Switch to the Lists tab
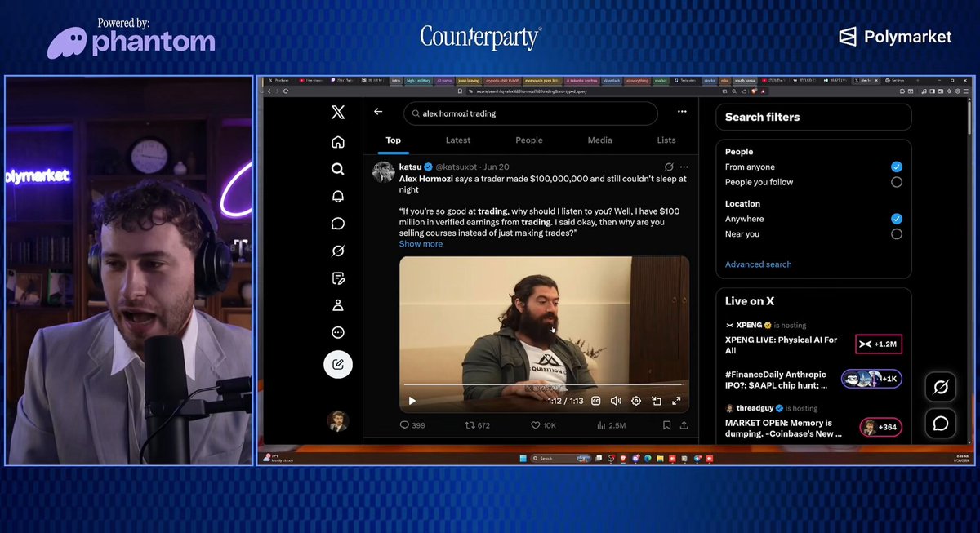The width and height of the screenshot is (980, 533). point(666,140)
